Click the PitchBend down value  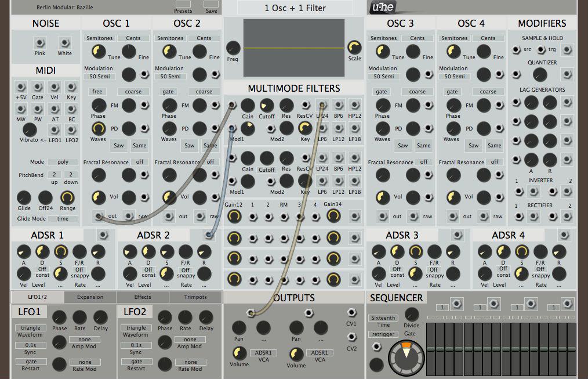pos(71,175)
